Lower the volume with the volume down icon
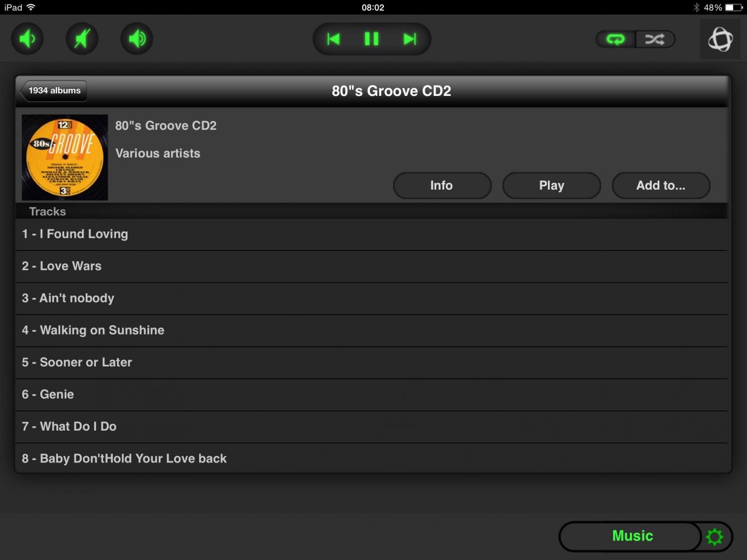This screenshot has height=560, width=747. (27, 39)
